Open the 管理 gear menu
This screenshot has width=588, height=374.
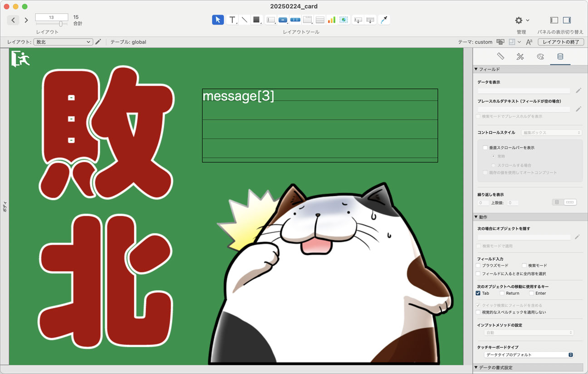click(522, 20)
